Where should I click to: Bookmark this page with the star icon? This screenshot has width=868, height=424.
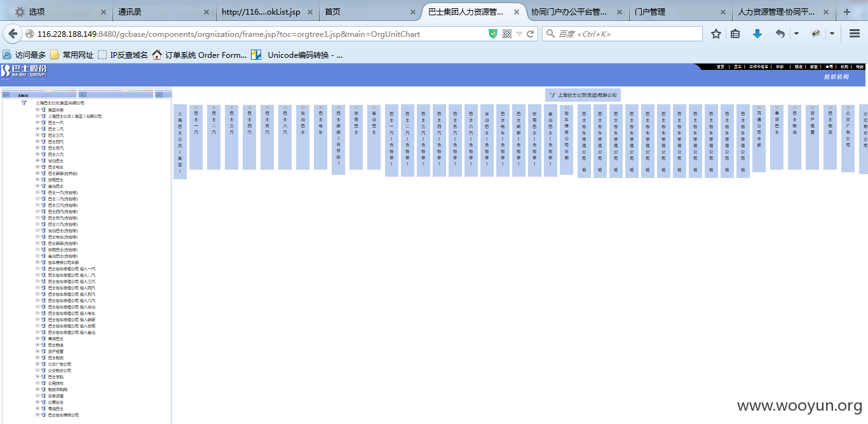pos(716,34)
